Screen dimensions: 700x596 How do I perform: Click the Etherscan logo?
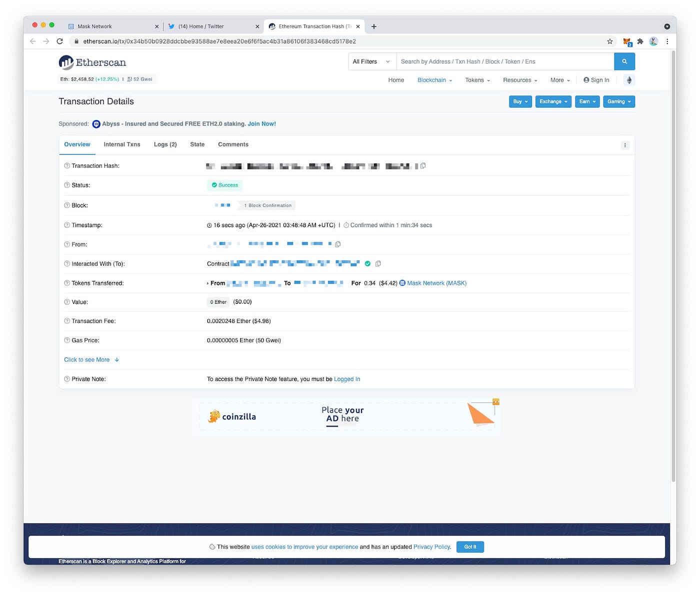92,62
